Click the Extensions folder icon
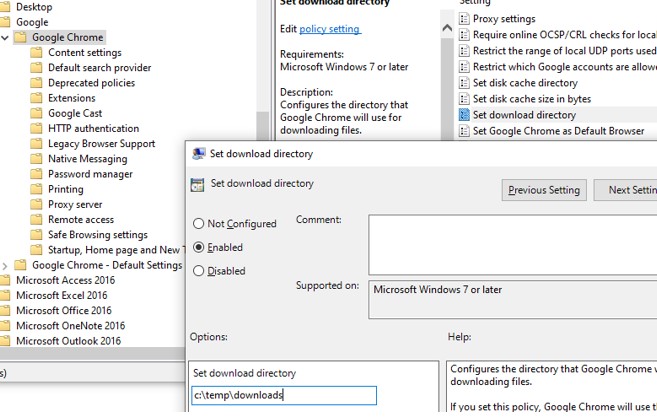This screenshot has height=420, width=657. point(38,99)
